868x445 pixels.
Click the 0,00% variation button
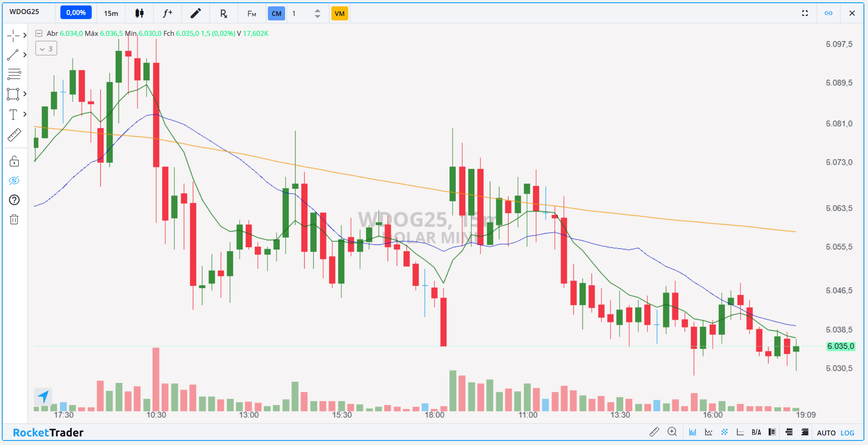[76, 13]
